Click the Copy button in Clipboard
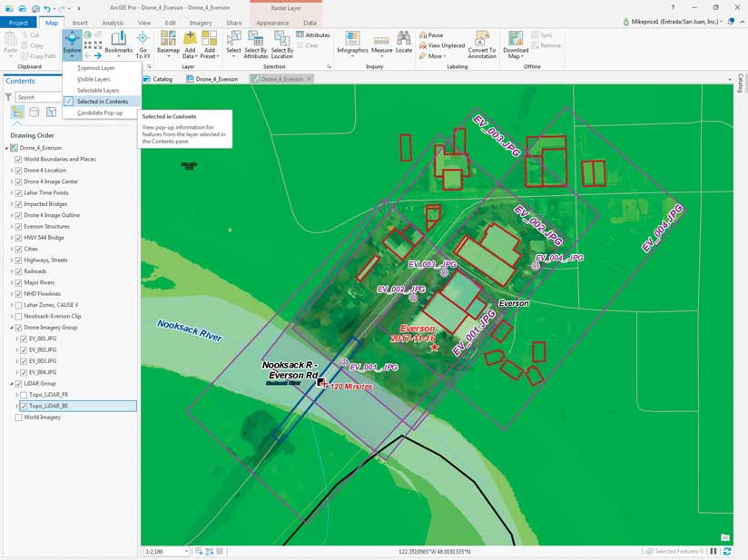This screenshot has width=748, height=560. coord(33,45)
